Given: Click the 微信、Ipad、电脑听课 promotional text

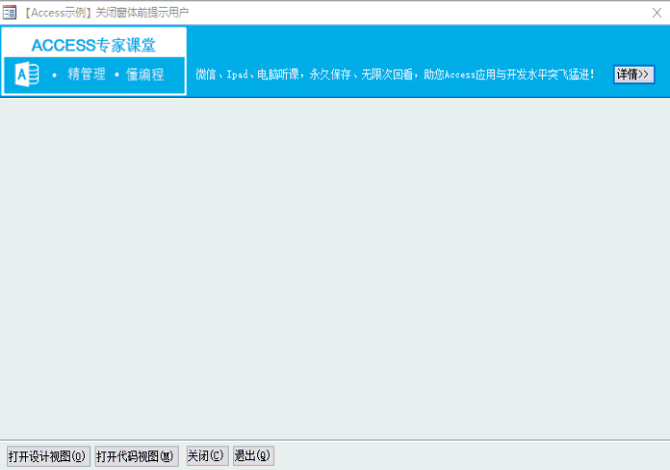Looking at the screenshot, I should tap(395, 75).
